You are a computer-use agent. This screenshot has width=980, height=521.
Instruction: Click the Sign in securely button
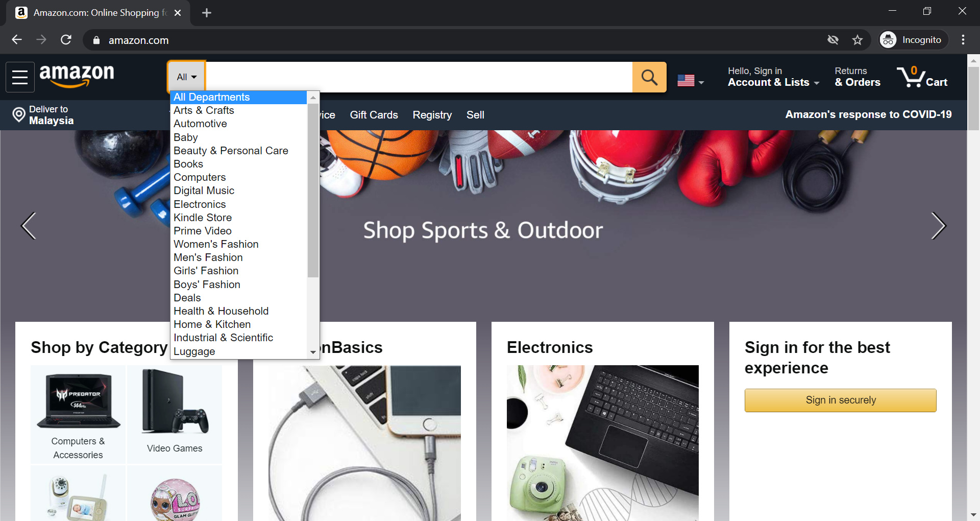pos(840,400)
